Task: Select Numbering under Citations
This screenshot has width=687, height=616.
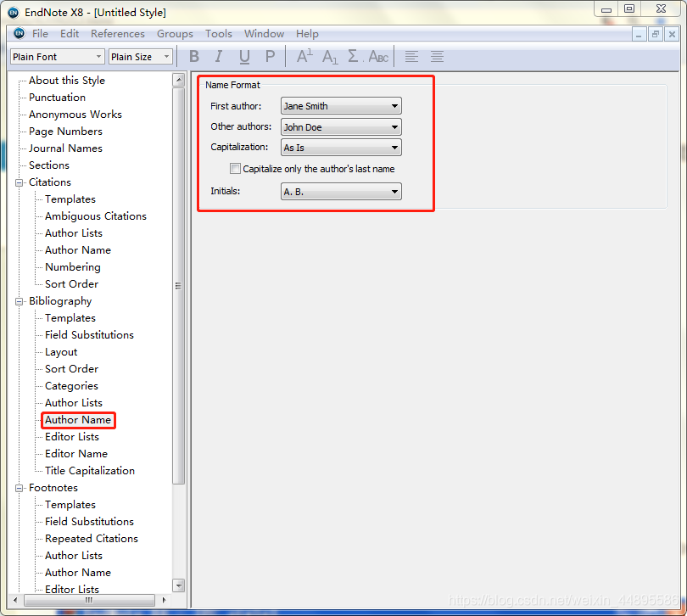Action: click(73, 267)
